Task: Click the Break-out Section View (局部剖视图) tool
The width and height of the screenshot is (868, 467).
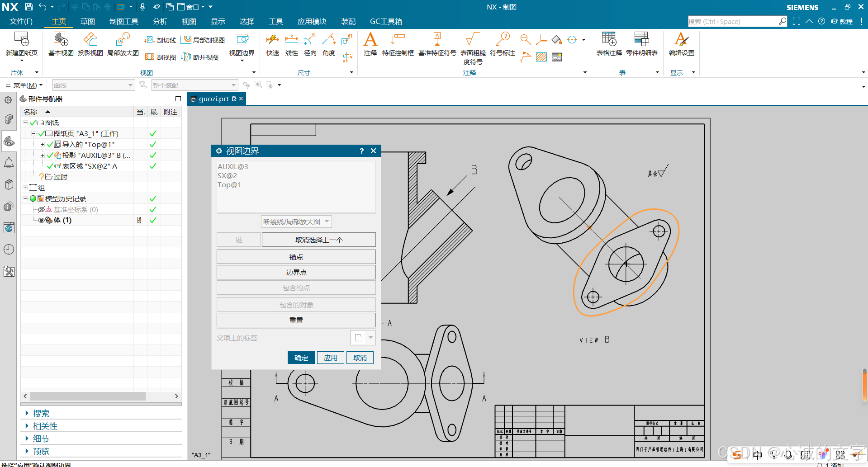Action: (x=203, y=40)
